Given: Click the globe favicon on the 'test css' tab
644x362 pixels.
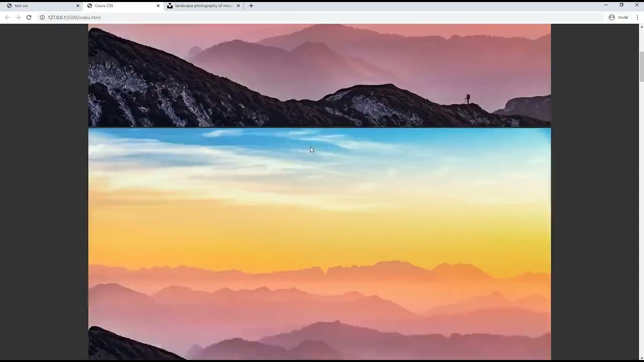Looking at the screenshot, I should click(9, 6).
